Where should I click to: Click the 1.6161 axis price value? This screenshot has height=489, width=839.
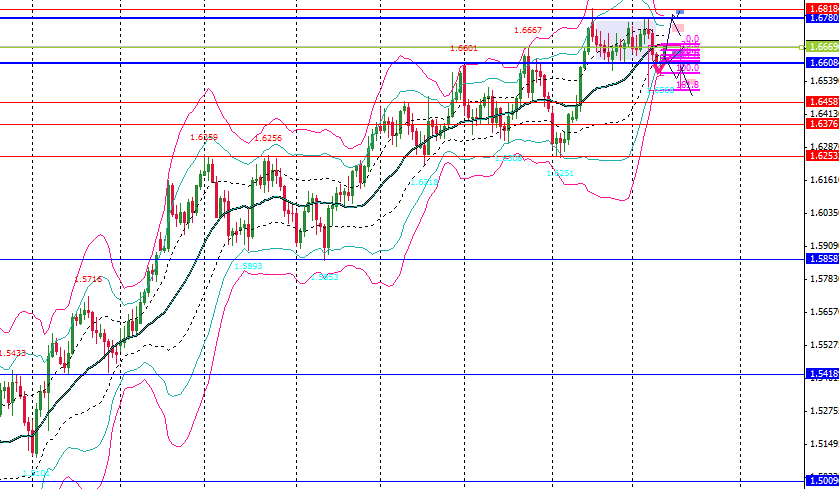tap(824, 180)
